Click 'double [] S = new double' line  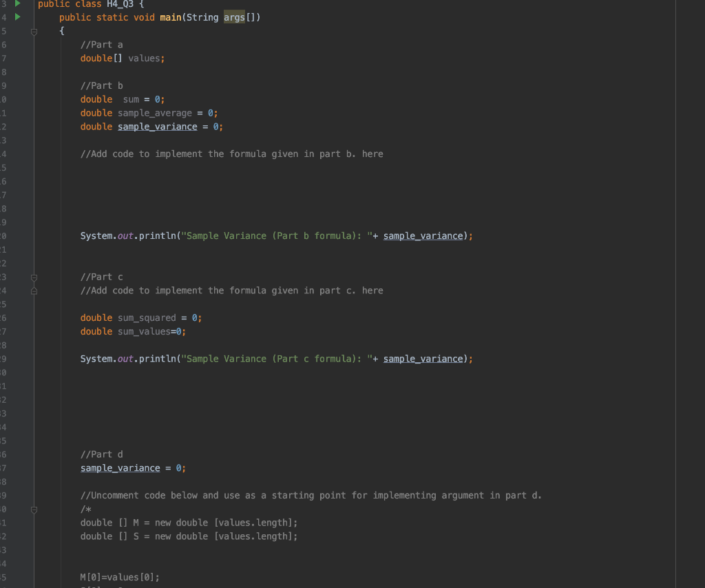click(x=189, y=536)
